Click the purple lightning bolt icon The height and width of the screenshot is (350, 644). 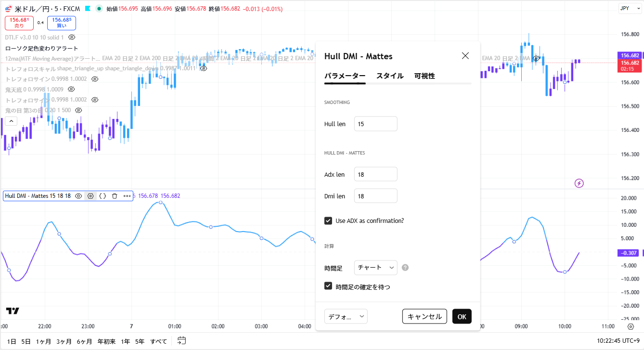(580, 183)
